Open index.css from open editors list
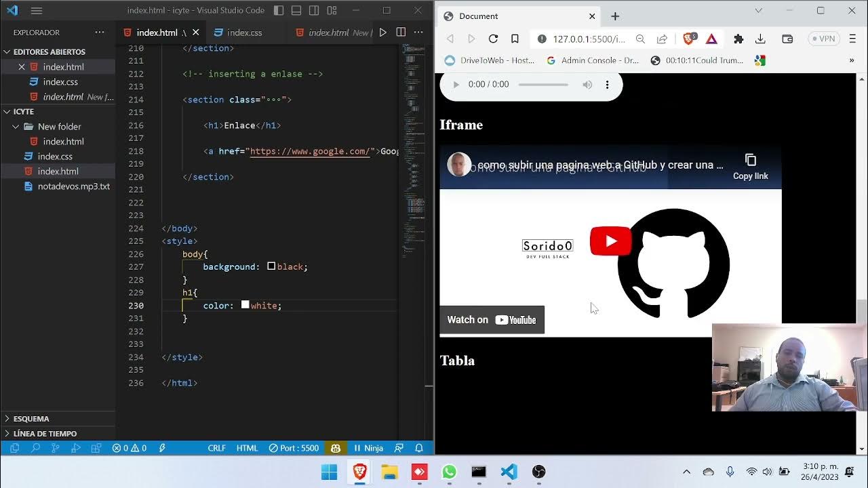 (58, 82)
